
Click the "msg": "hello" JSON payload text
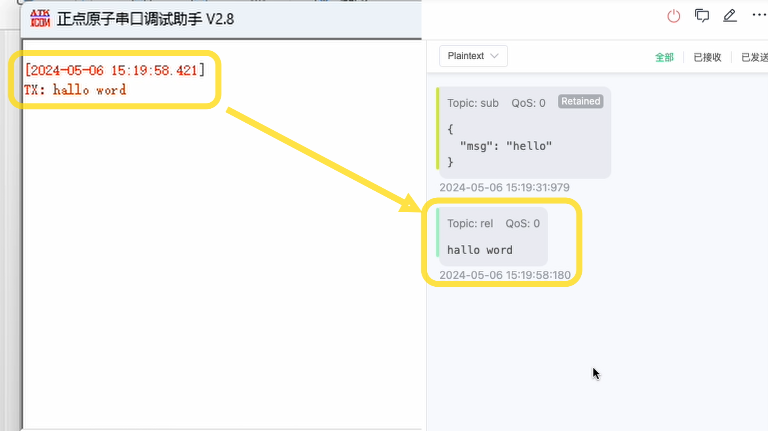pyautogui.click(x=505, y=146)
